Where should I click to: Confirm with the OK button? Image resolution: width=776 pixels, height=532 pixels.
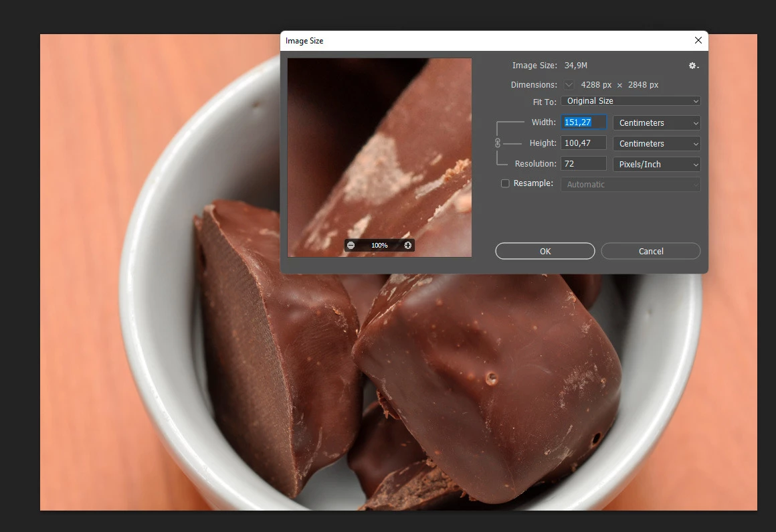pyautogui.click(x=545, y=251)
